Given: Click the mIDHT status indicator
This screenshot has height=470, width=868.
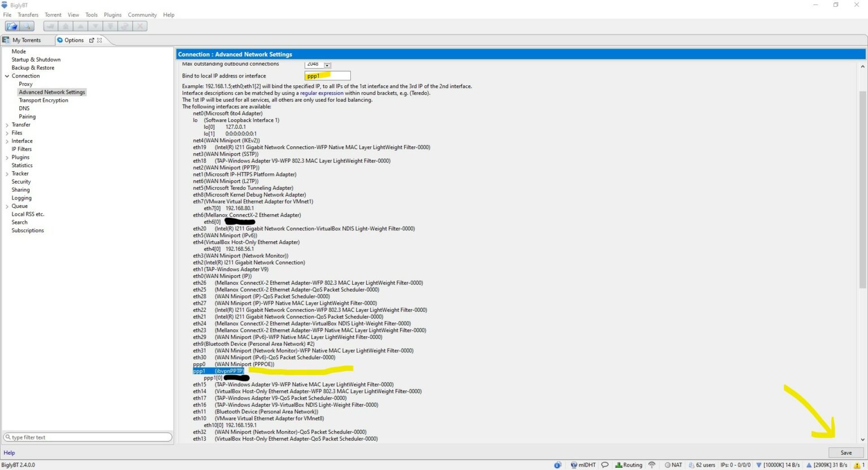Looking at the screenshot, I should 583,465.
